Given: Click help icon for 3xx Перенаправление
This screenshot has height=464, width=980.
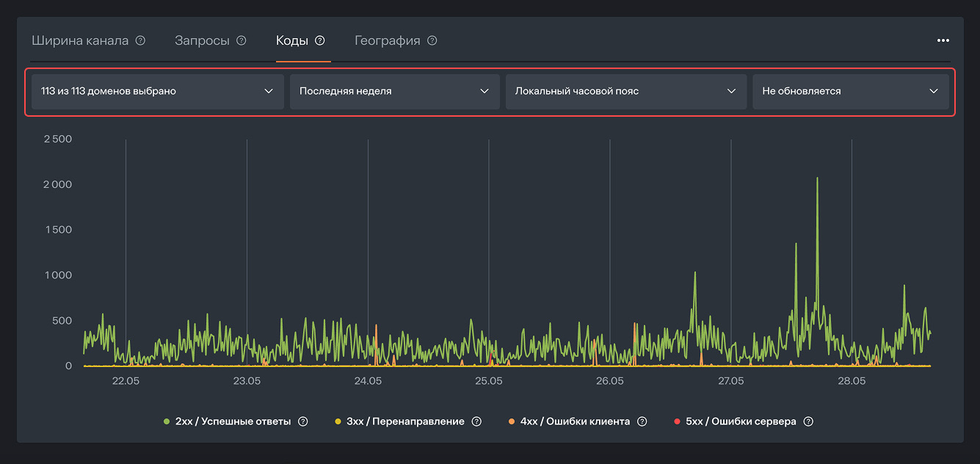Looking at the screenshot, I should click(x=476, y=421).
